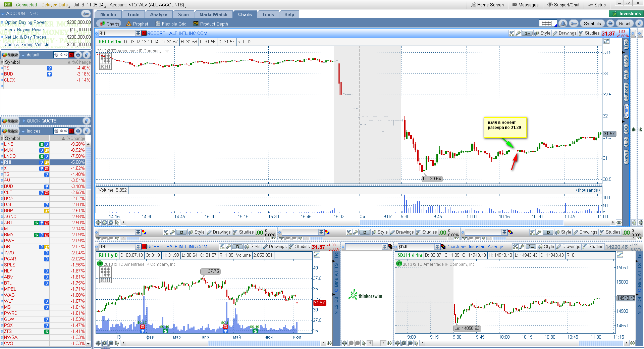The width and height of the screenshot is (644, 349).
Task: Click quick study icon on RHI 1m chart
Action: tap(512, 33)
